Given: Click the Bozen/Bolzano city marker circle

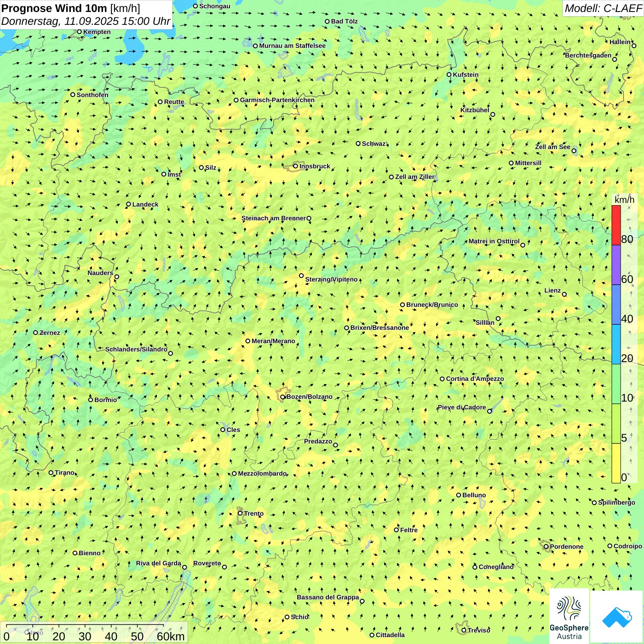Looking at the screenshot, I should tap(282, 397).
